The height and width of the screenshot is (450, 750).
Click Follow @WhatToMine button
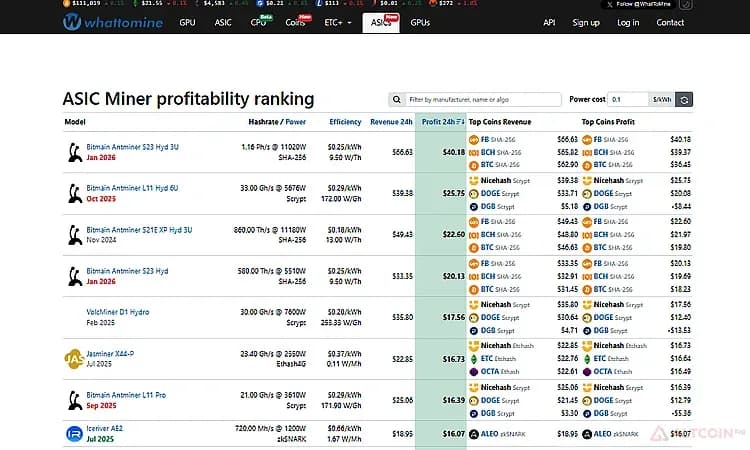pyautogui.click(x=639, y=4)
